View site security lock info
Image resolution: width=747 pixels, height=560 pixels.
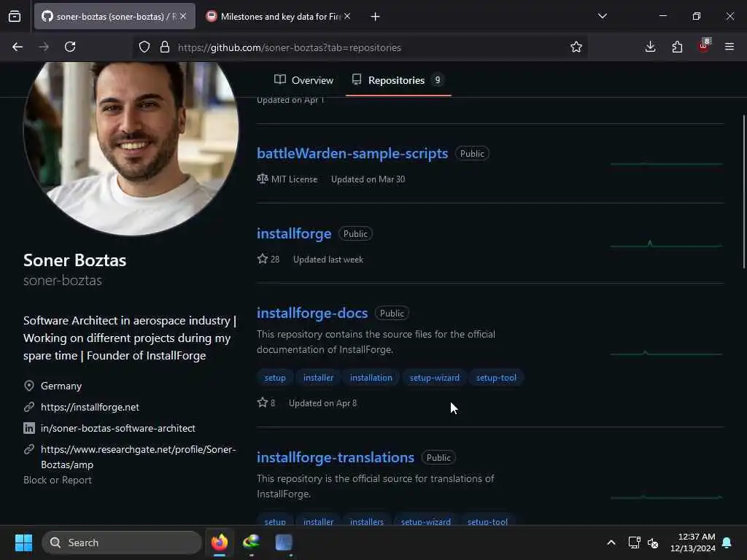165,47
